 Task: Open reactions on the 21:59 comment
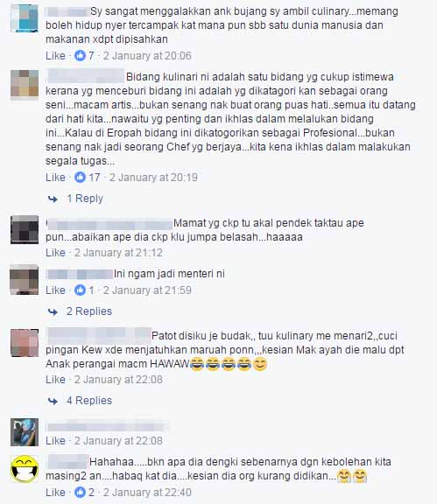(x=80, y=290)
